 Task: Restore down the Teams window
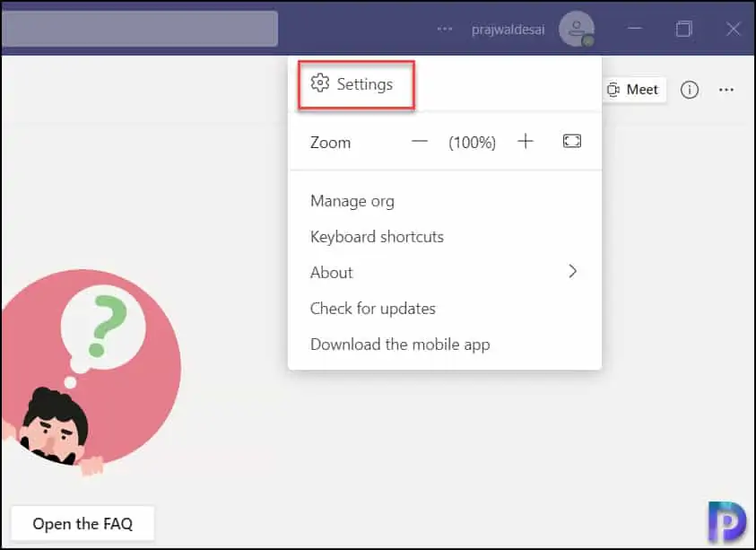pos(684,29)
